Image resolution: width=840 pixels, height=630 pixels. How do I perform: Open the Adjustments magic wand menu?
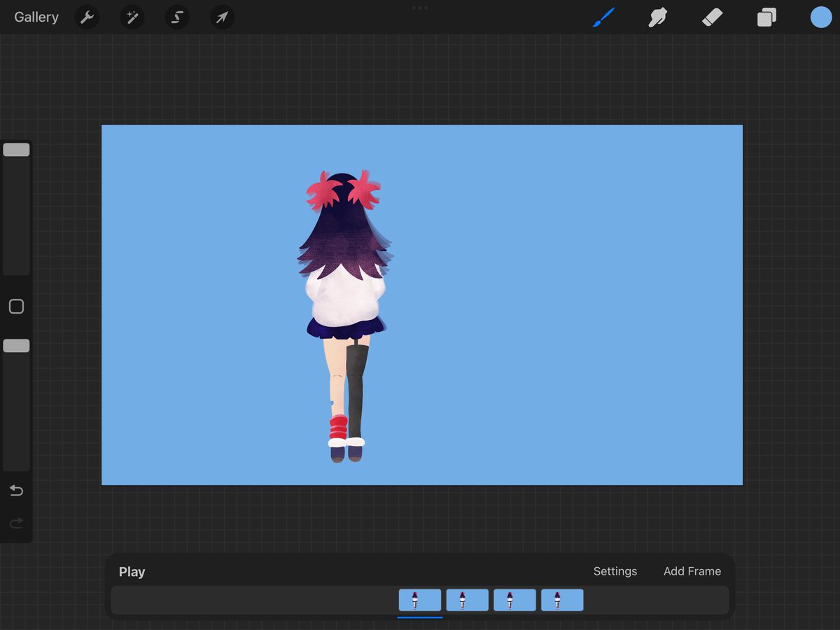(x=132, y=17)
